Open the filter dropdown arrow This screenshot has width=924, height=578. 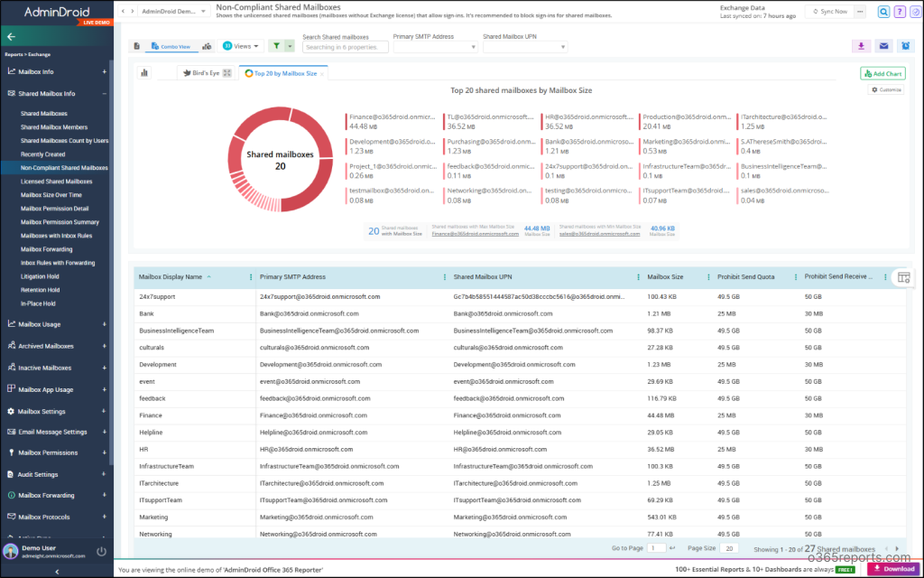click(290, 46)
